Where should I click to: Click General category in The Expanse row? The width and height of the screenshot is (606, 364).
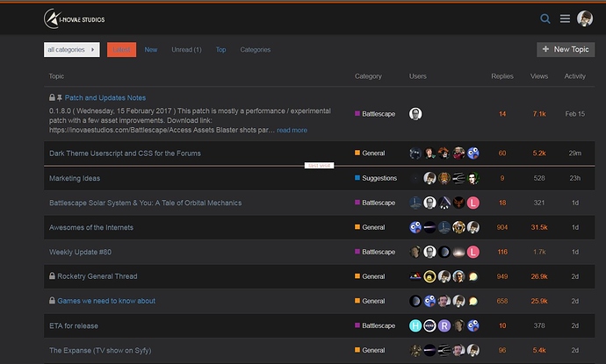[x=370, y=350]
